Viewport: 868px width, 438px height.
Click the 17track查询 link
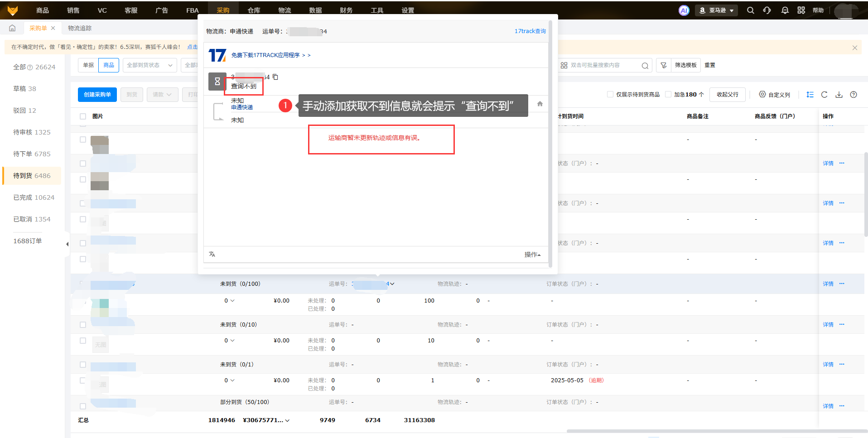[x=530, y=31]
